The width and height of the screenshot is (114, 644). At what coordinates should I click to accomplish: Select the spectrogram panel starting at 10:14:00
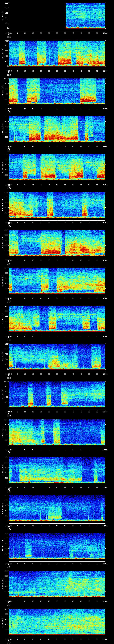pyautogui.click(x=57, y=205)
